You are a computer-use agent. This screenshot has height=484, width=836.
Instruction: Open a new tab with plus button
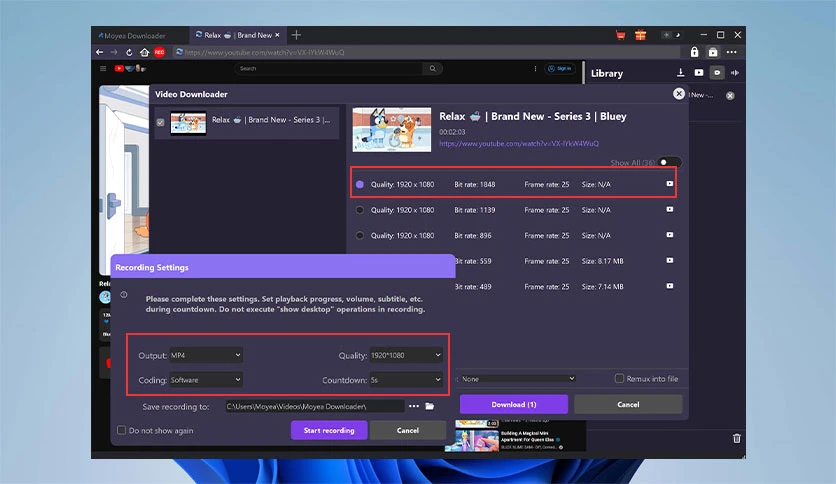[296, 35]
